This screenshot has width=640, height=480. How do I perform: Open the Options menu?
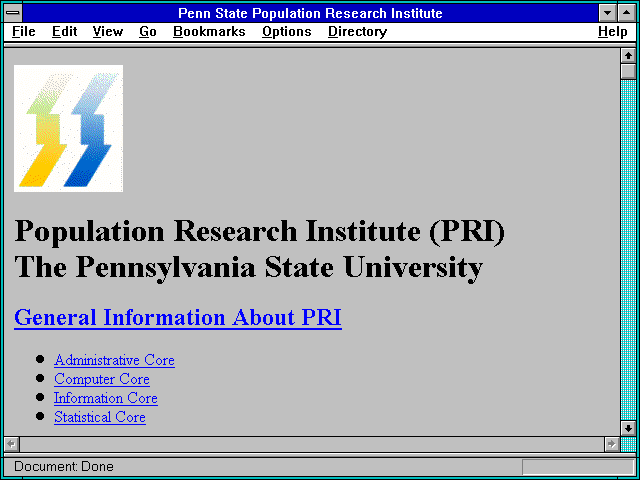click(x=287, y=32)
